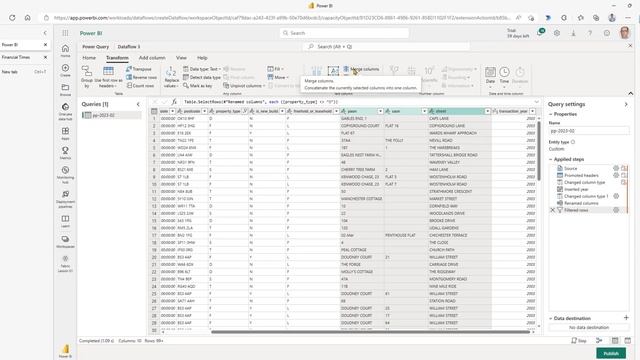Click the Publish button
This screenshot has height=360, width=640.
point(611,353)
